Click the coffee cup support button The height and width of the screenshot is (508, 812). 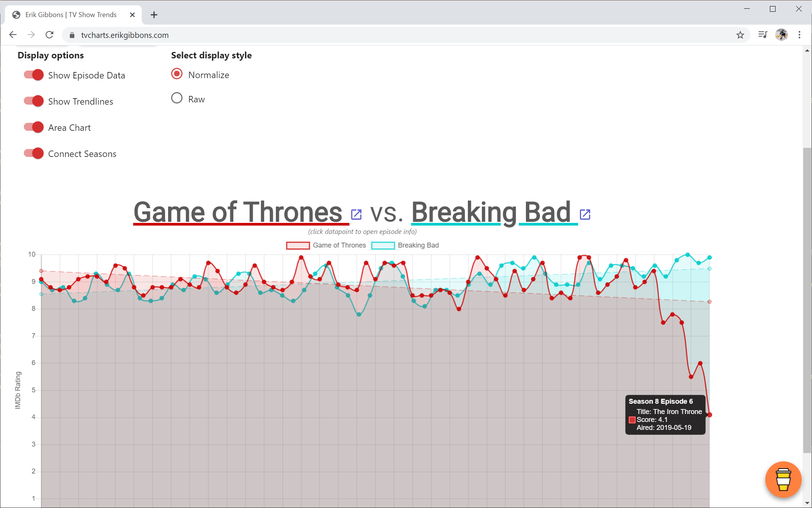(x=783, y=480)
